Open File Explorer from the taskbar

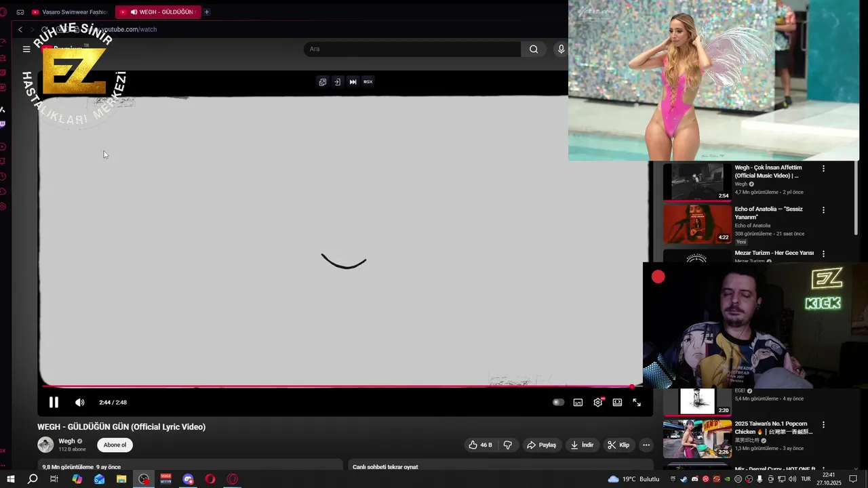(121, 479)
